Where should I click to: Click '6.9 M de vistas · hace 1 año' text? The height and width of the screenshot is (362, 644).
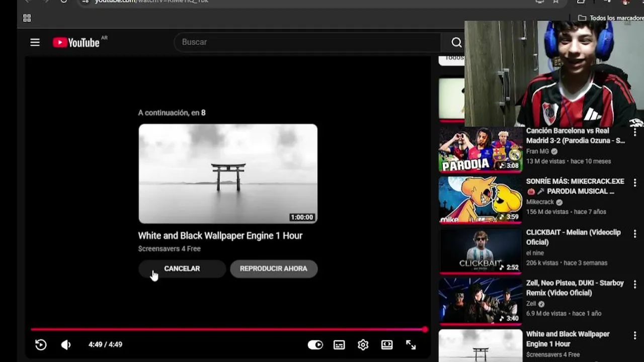(563, 314)
